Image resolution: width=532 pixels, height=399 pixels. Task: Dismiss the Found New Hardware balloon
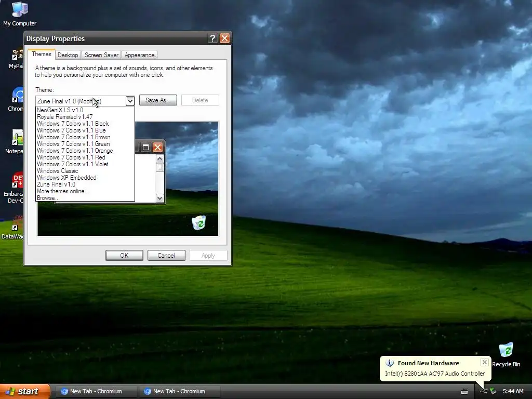point(485,362)
